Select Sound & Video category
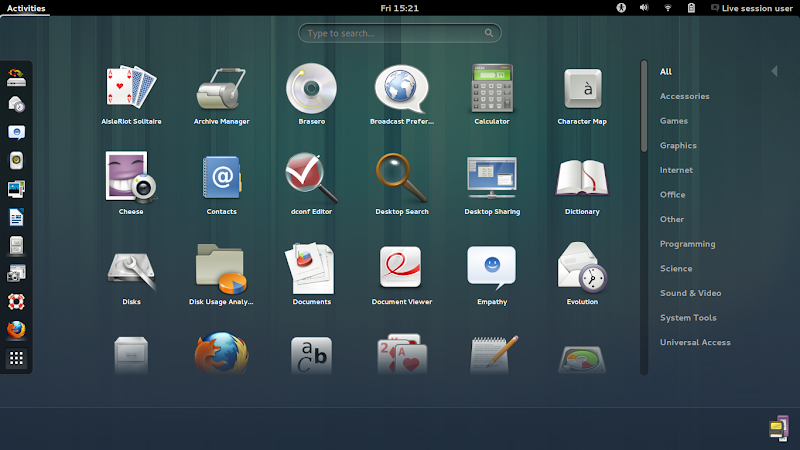The image size is (800, 450). click(x=690, y=293)
